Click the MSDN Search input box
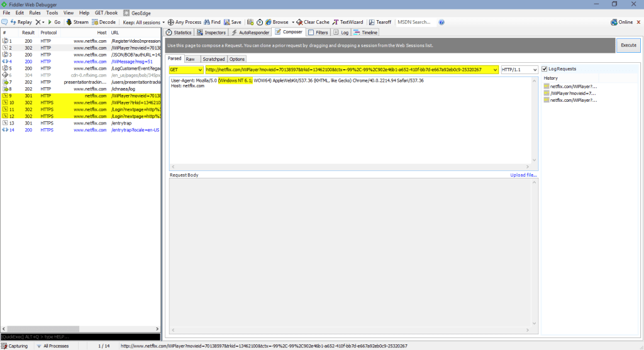 [416, 22]
